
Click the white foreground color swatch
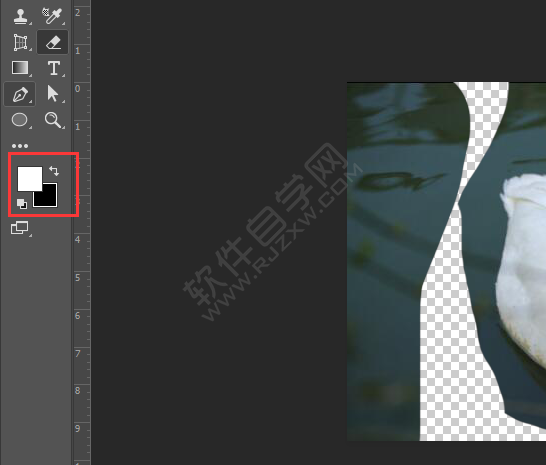[30, 179]
